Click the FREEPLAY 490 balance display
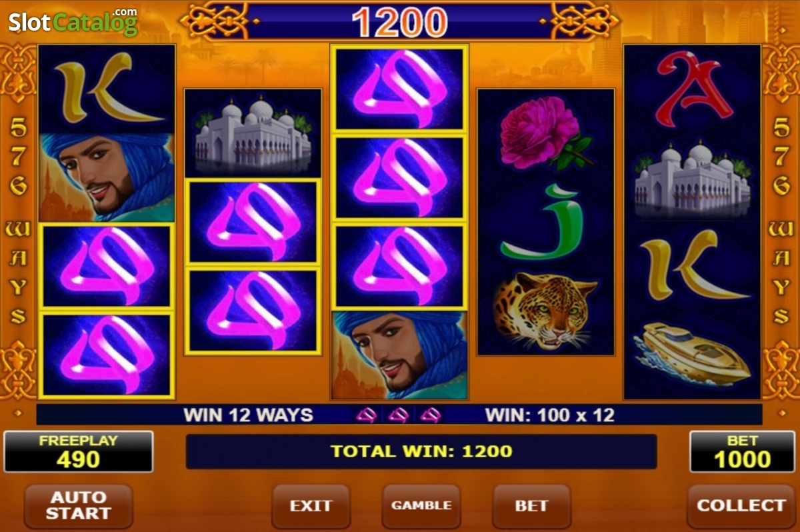Image resolution: width=800 pixels, height=532 pixels. [79, 451]
